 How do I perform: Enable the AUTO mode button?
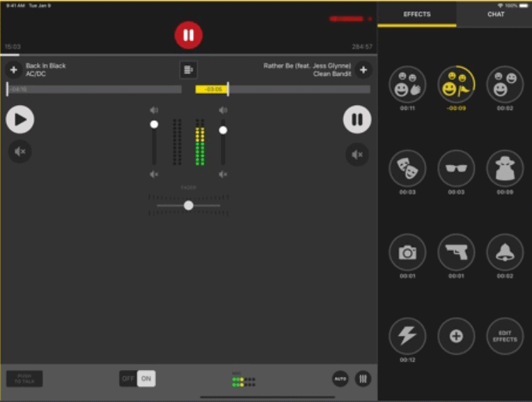click(340, 378)
